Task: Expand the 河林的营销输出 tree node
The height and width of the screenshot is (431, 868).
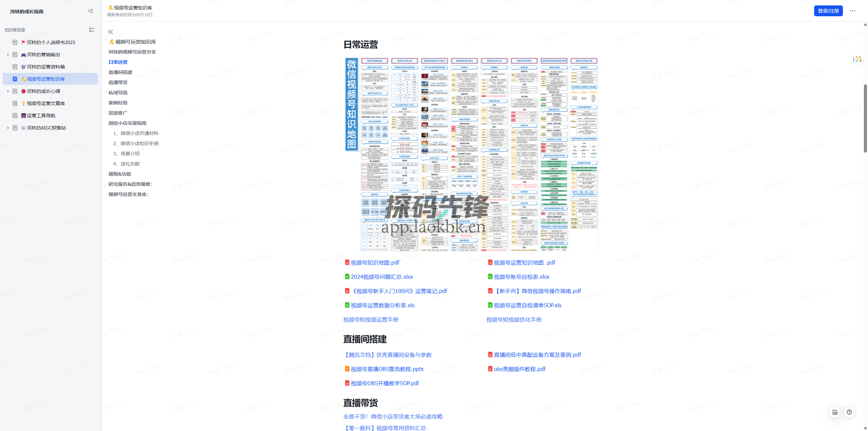Action: (8, 55)
